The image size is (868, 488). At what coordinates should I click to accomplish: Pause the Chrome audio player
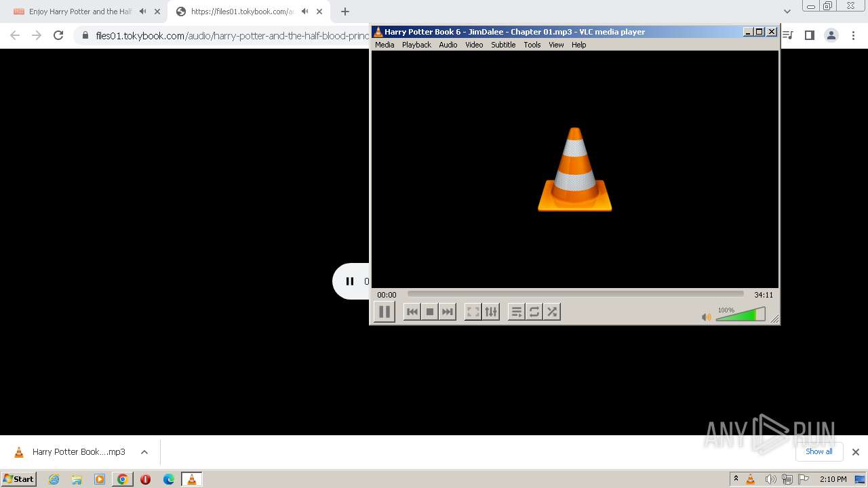[x=350, y=281]
